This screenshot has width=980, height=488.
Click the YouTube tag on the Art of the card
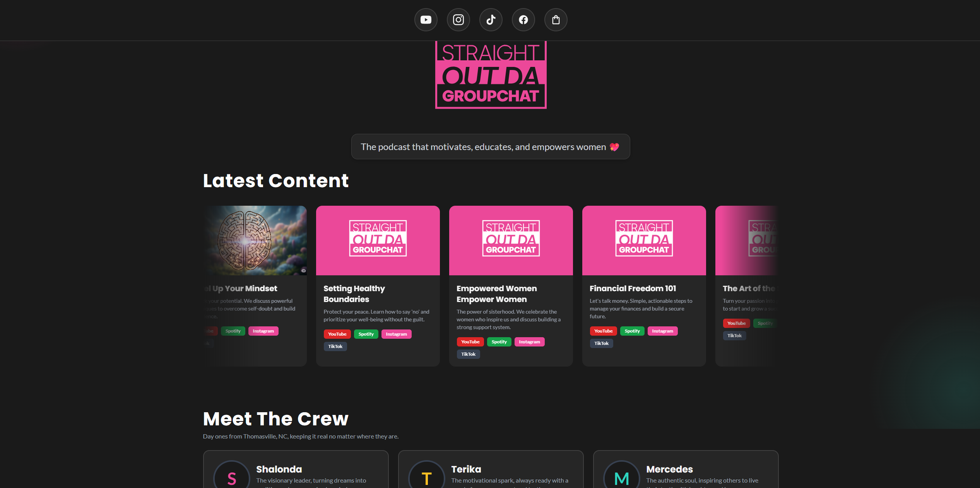736,323
